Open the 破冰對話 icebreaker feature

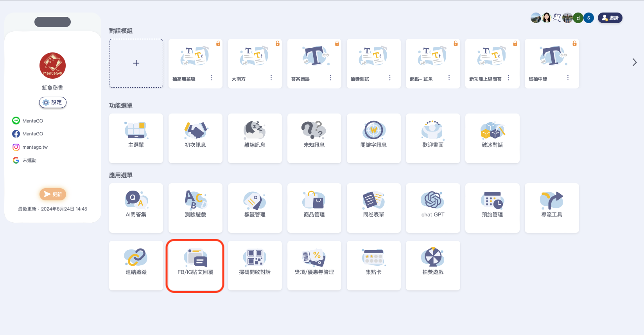[x=492, y=138]
